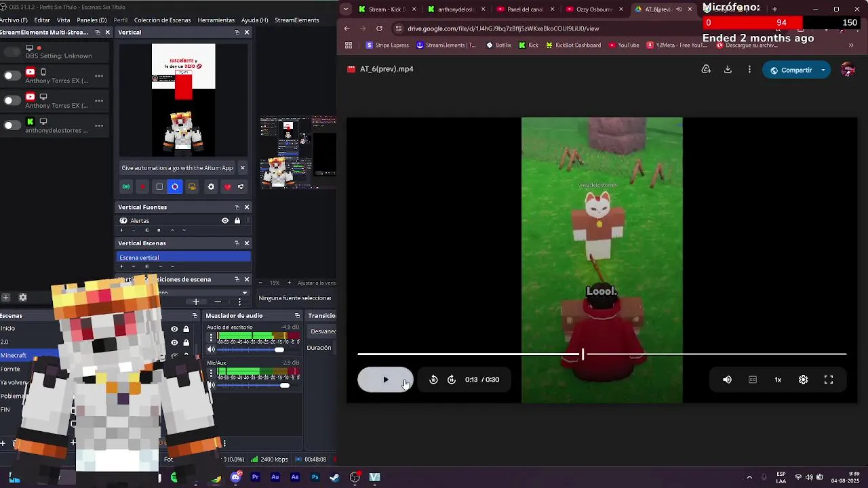Viewport: 868px width, 488px height.
Task: Open the Desvanecer transition dropdown
Action: tap(323, 331)
